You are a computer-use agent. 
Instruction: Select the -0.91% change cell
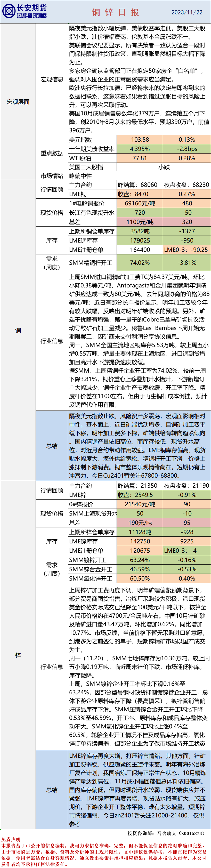tap(187, 495)
